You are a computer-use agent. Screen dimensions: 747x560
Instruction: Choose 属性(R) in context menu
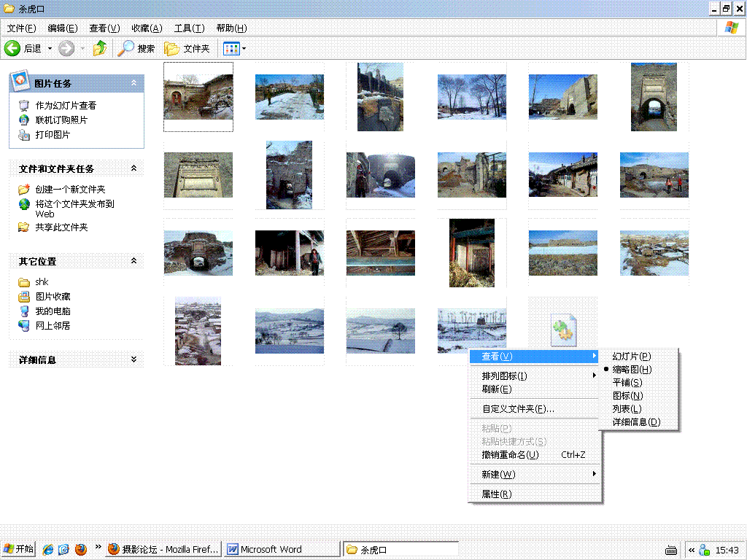[x=534, y=494]
